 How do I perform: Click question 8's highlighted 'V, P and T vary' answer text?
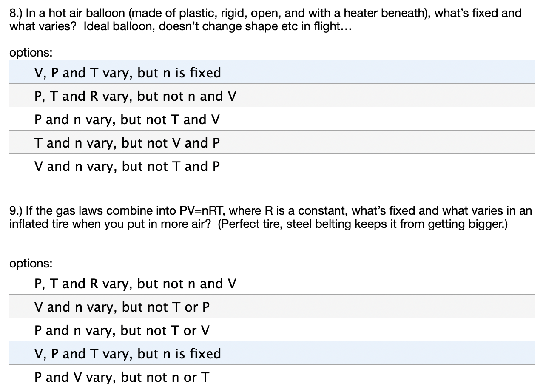click(128, 73)
